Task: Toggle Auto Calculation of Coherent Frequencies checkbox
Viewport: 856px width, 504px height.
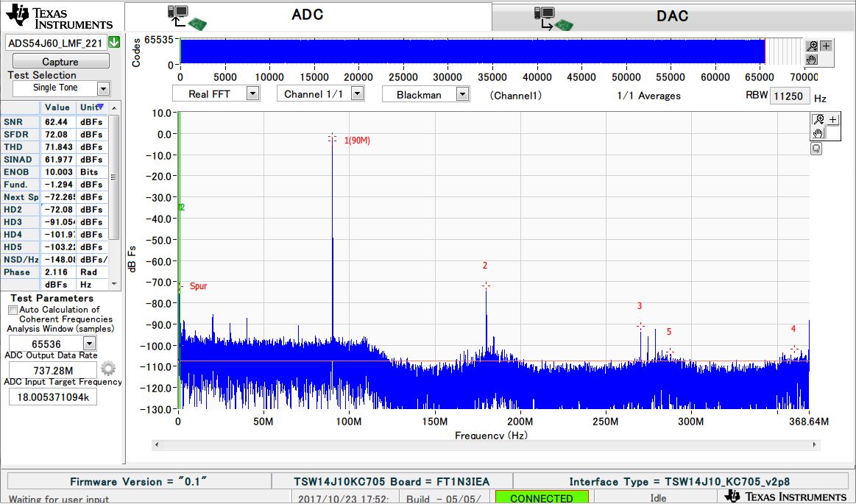Action: click(x=13, y=310)
